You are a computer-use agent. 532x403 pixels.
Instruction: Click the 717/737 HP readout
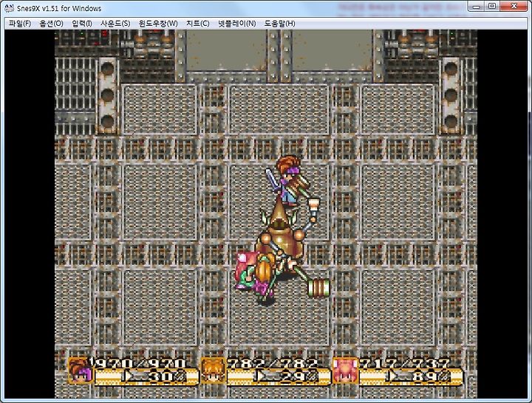404,364
